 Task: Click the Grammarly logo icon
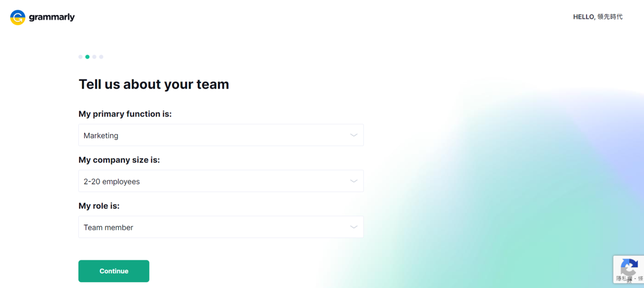coord(17,17)
